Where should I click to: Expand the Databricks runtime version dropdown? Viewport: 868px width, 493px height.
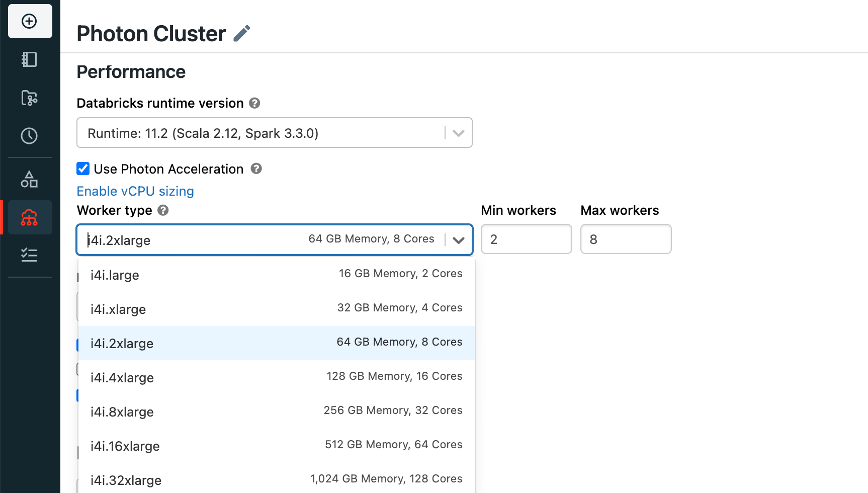tap(458, 133)
